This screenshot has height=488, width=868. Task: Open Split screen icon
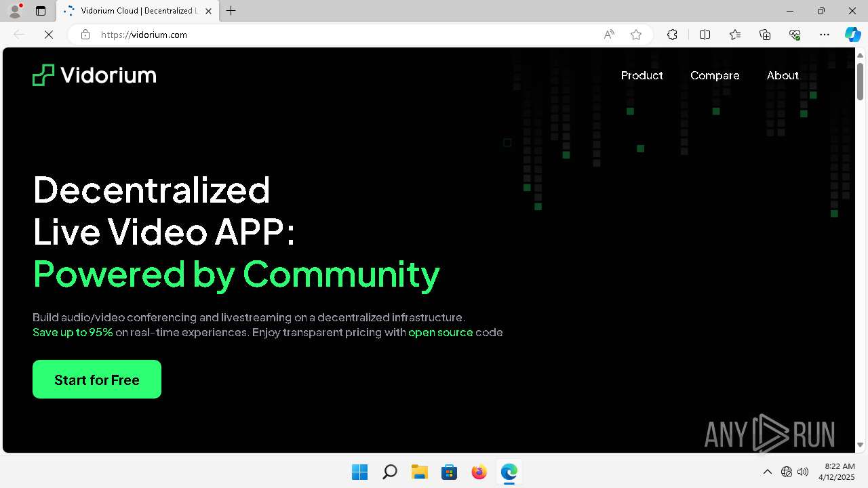(x=705, y=35)
